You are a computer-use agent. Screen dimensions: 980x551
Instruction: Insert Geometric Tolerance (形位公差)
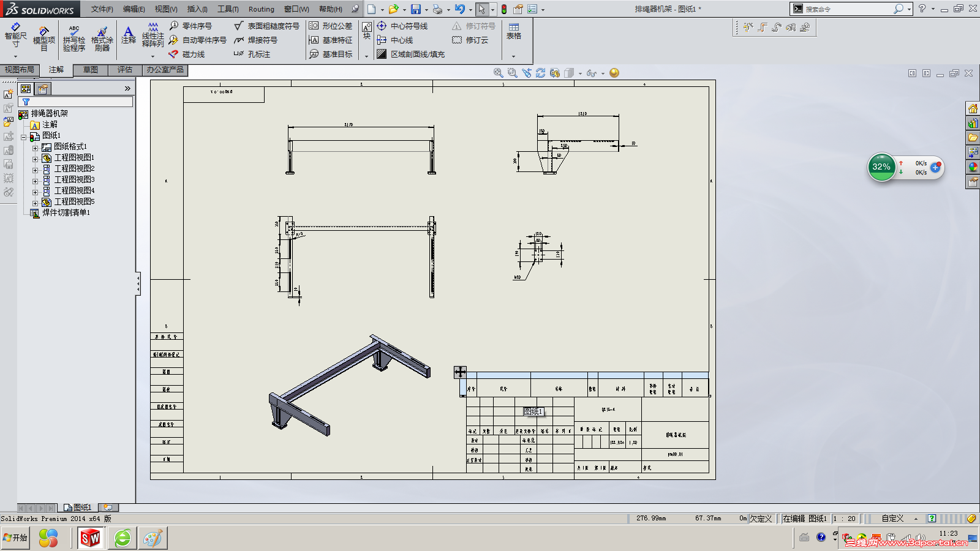pyautogui.click(x=331, y=26)
